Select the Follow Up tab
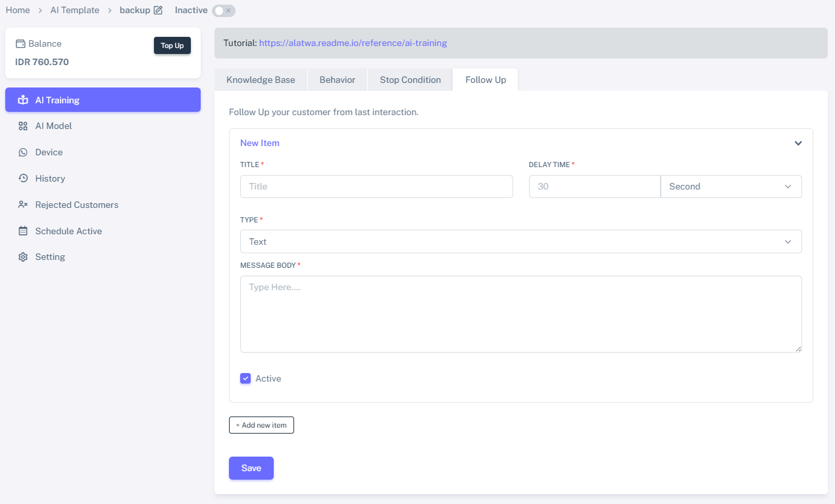835x504 pixels. [x=486, y=80]
